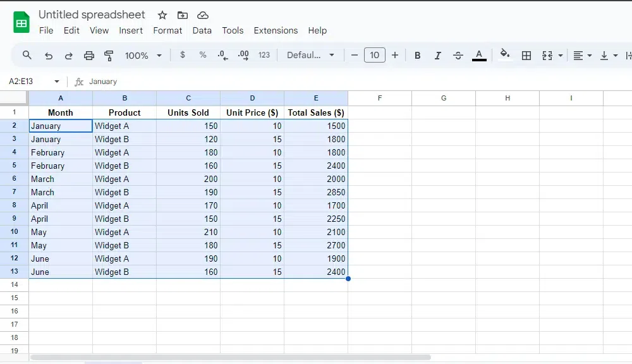Viewport: 632px width, 364px height.
Task: Click the cloud document status icon
Action: [x=202, y=15]
